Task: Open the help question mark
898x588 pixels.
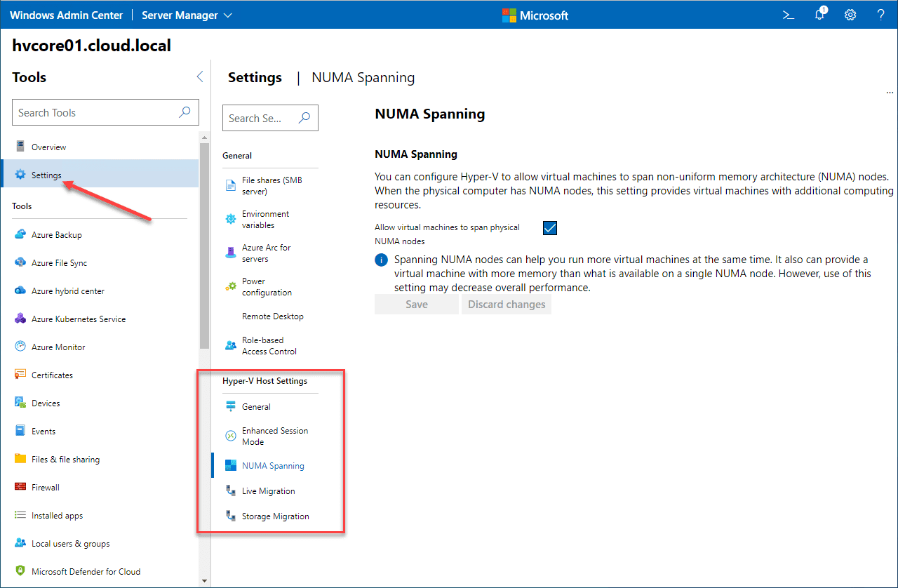Action: [x=881, y=15]
